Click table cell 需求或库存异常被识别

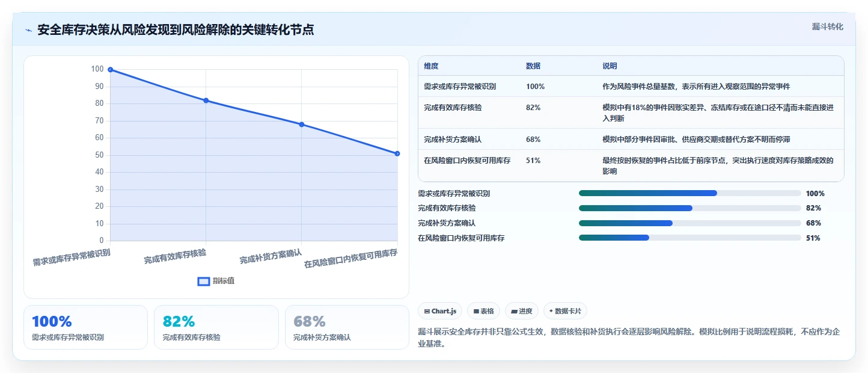point(460,87)
